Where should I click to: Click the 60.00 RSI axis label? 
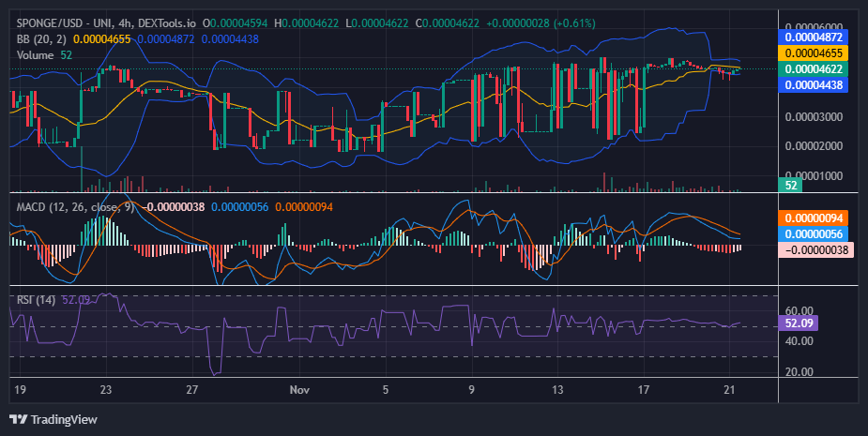pyautogui.click(x=799, y=311)
